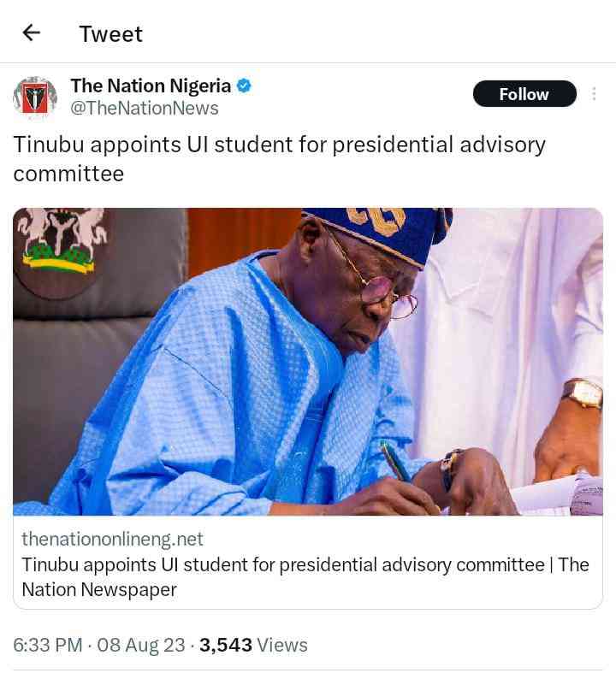Image resolution: width=616 pixels, height=679 pixels.
Task: Open the article preview photo
Action: 308,361
